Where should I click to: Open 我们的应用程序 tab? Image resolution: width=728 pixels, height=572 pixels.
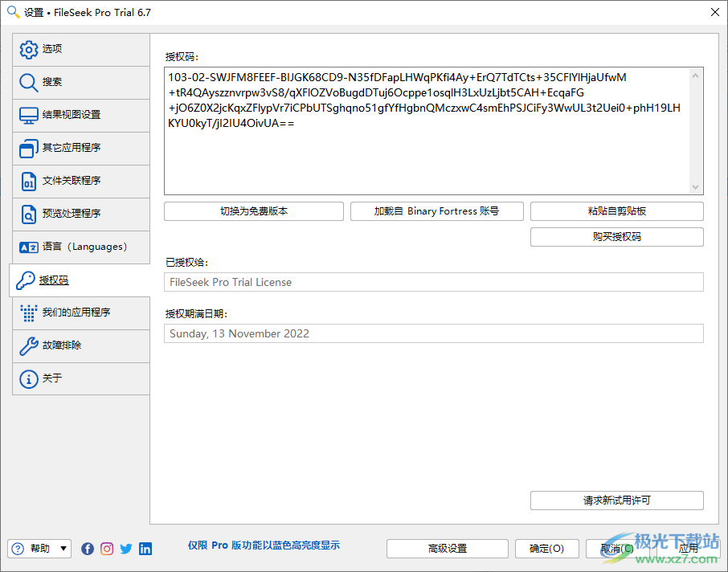81,313
